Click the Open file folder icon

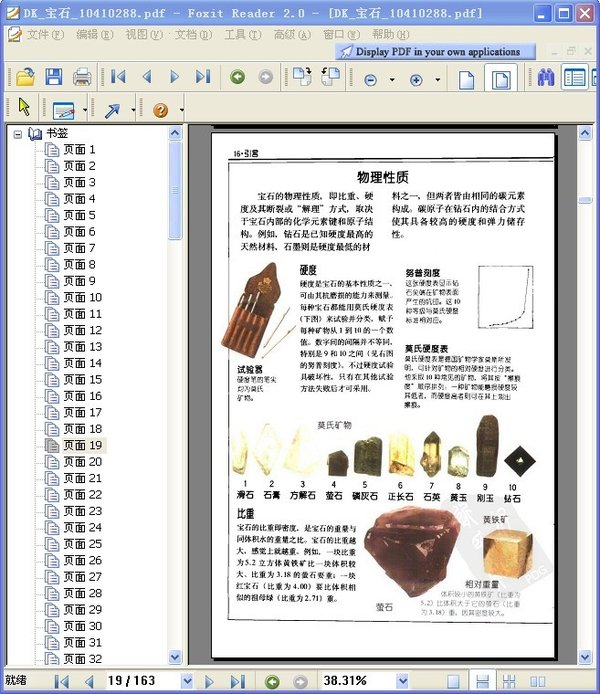(x=24, y=78)
